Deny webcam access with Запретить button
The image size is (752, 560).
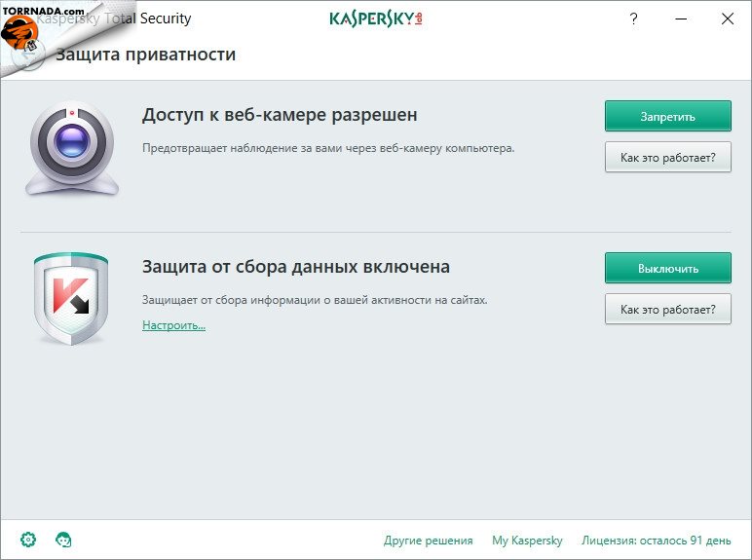point(667,116)
